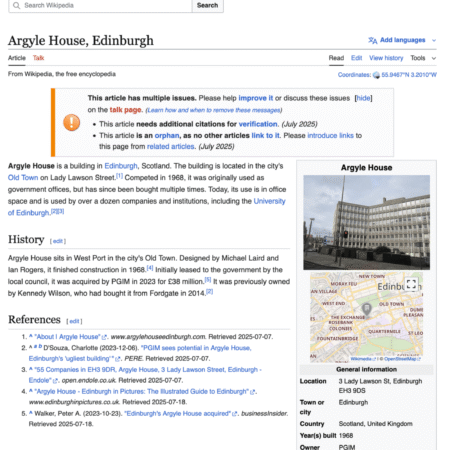450x450 pixels.
Task: Jump back via reference 3 caret arrow
Action: (x=31, y=369)
